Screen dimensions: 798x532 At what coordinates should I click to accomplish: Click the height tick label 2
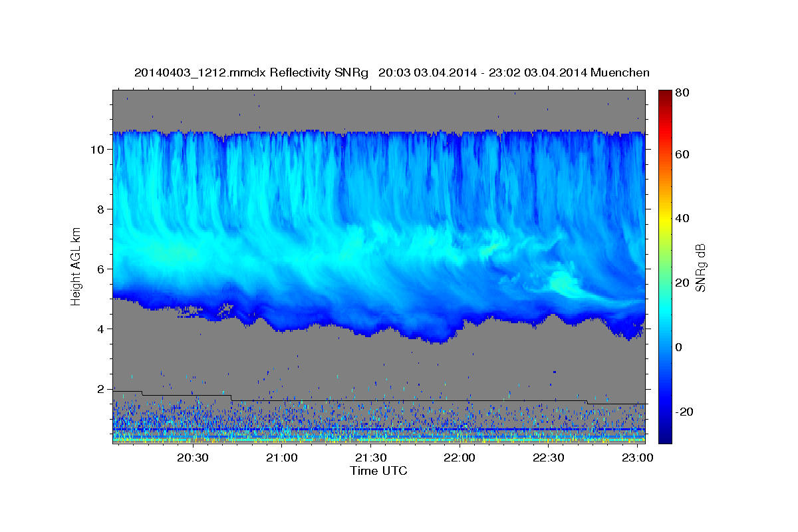point(102,389)
